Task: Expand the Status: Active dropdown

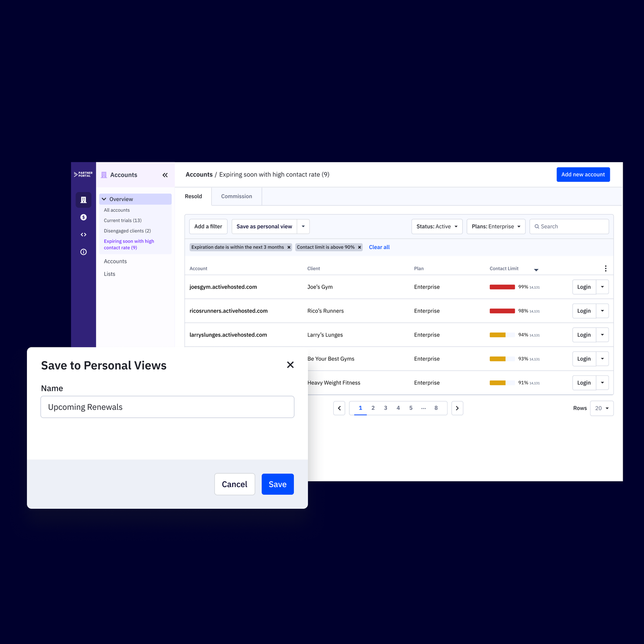Action: (x=437, y=227)
